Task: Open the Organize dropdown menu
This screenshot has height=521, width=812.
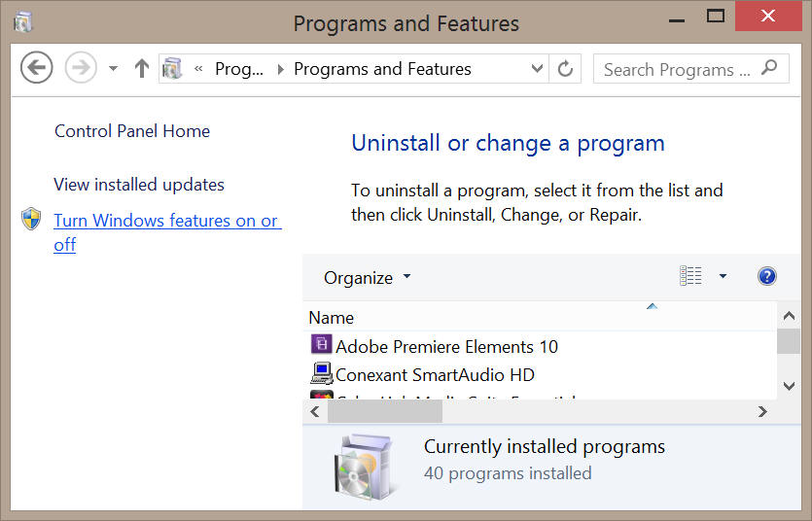Action: pos(368,278)
